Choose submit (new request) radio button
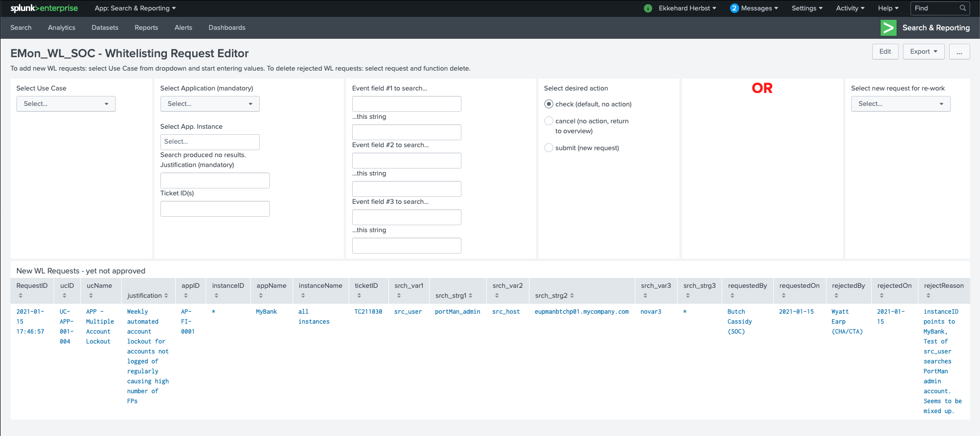This screenshot has width=980, height=436. pyautogui.click(x=549, y=148)
